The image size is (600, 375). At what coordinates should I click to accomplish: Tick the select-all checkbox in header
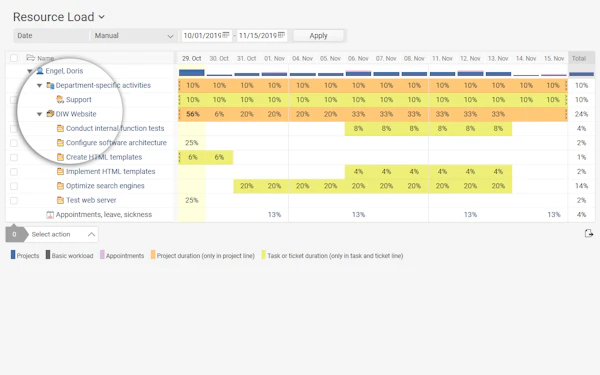pos(14,58)
